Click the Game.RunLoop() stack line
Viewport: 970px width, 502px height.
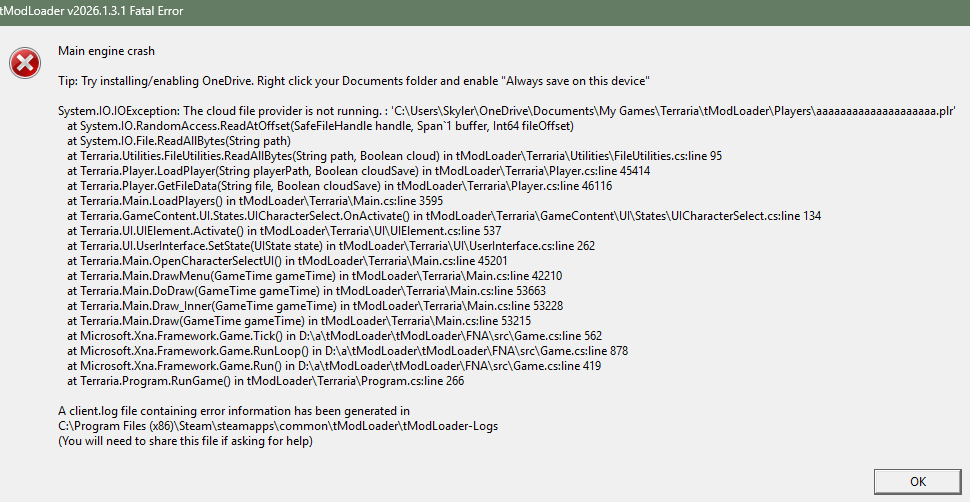coord(348,351)
